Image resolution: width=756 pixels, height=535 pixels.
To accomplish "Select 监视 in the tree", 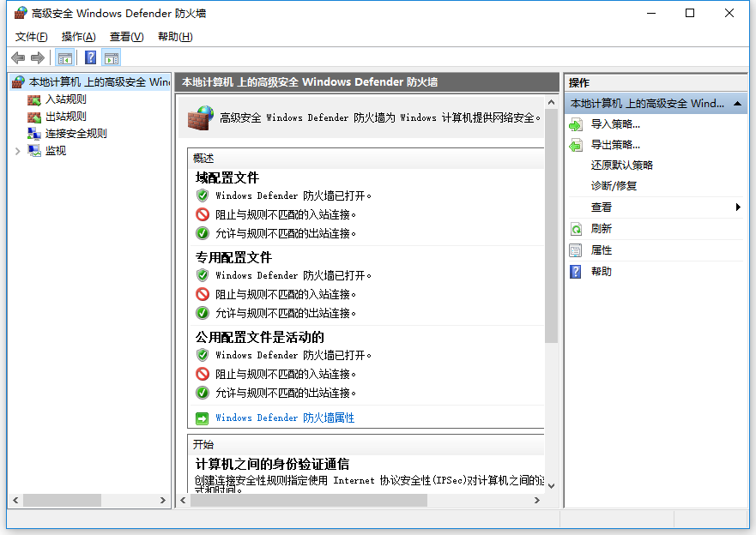I will pos(56,151).
